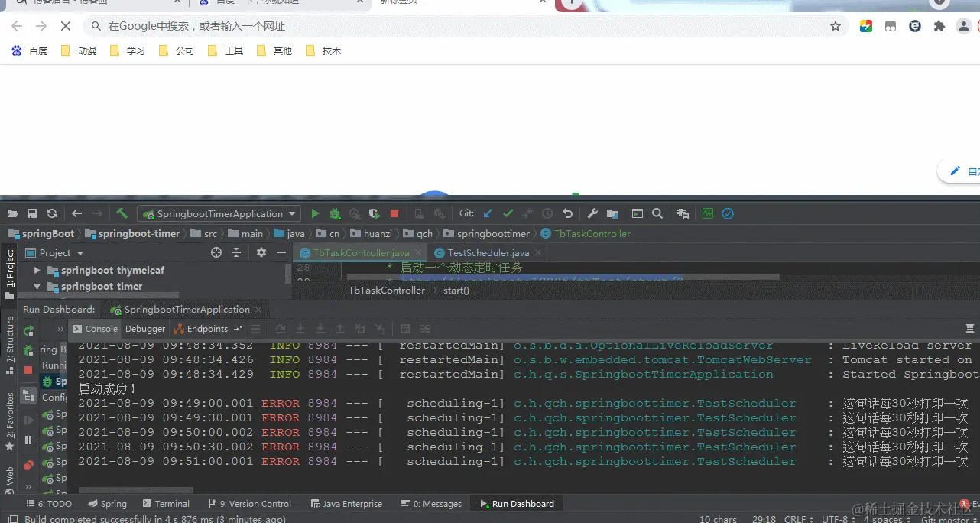Open Project Structure icon beside the wrench
The image size is (980, 523).
(x=612, y=214)
